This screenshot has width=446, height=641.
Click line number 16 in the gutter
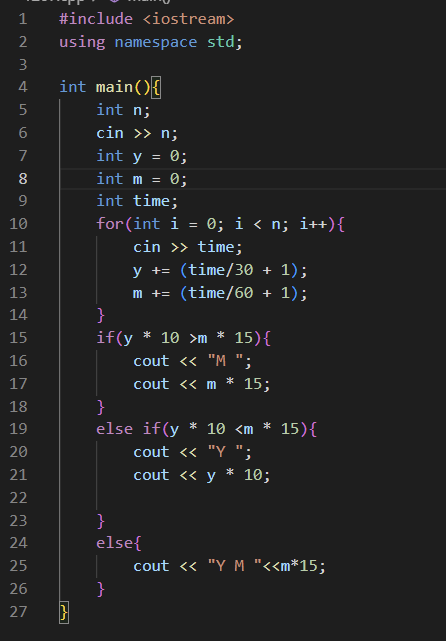point(18,361)
